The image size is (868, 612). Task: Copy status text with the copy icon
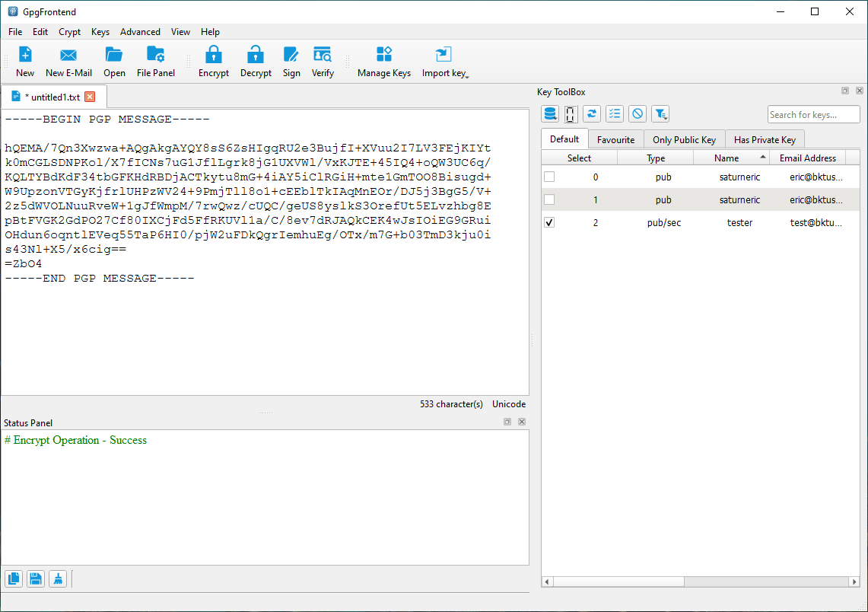[14, 579]
